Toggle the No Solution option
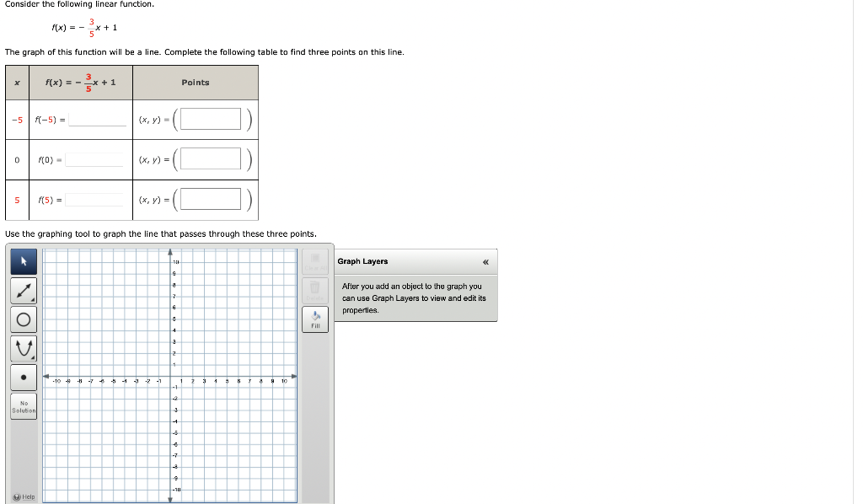Screen dimensions: 863x504 coord(23,405)
